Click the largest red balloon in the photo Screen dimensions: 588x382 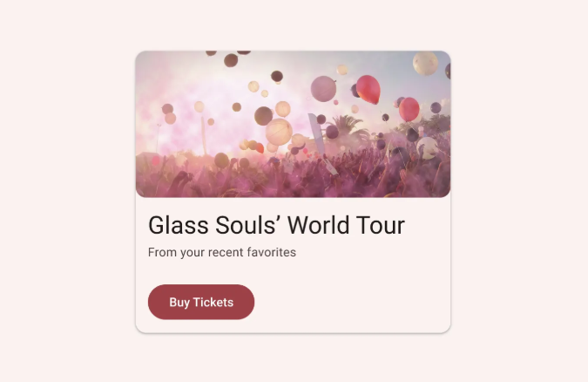tap(368, 90)
